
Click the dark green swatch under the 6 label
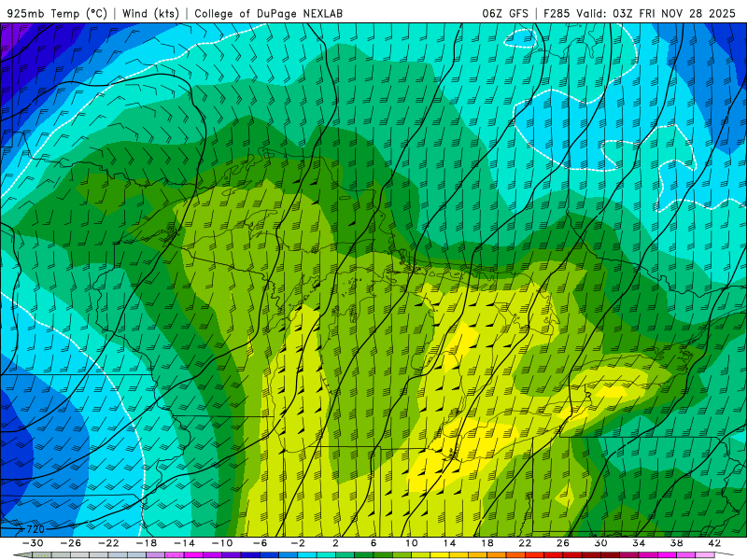click(383, 555)
